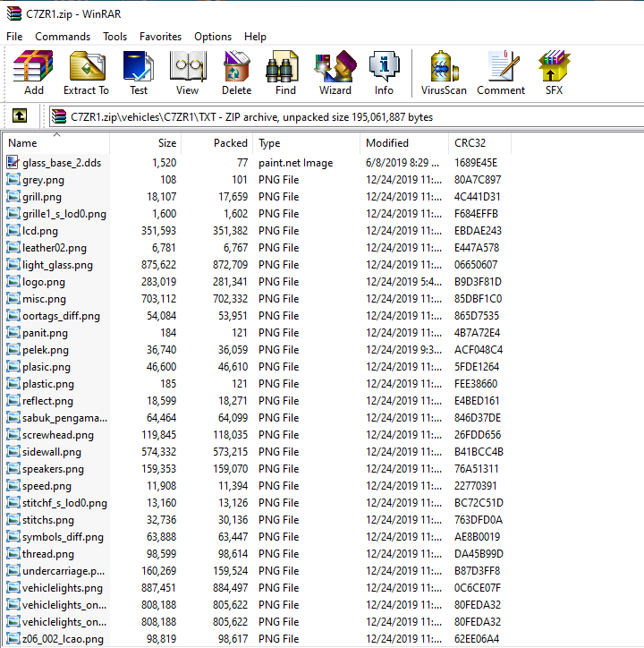Image resolution: width=644 pixels, height=648 pixels.
Task: Sort files by Name column
Action: [x=56, y=143]
